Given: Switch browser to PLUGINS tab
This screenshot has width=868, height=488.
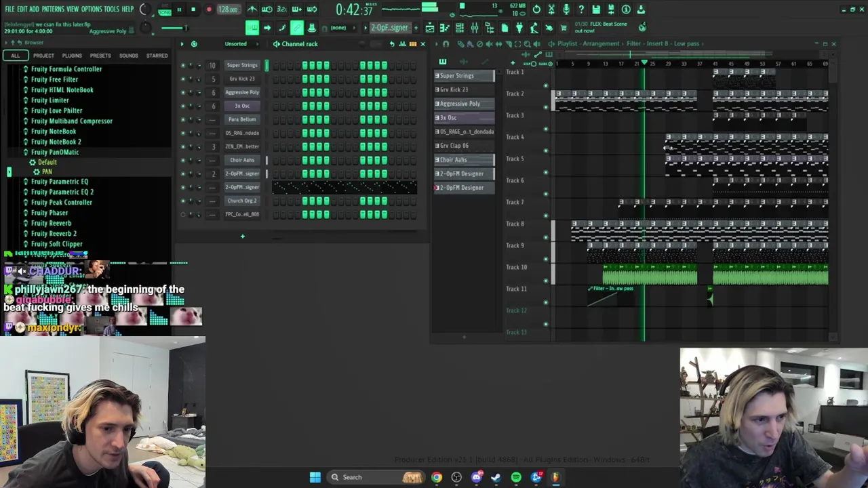Looking at the screenshot, I should pyautogui.click(x=72, y=56).
